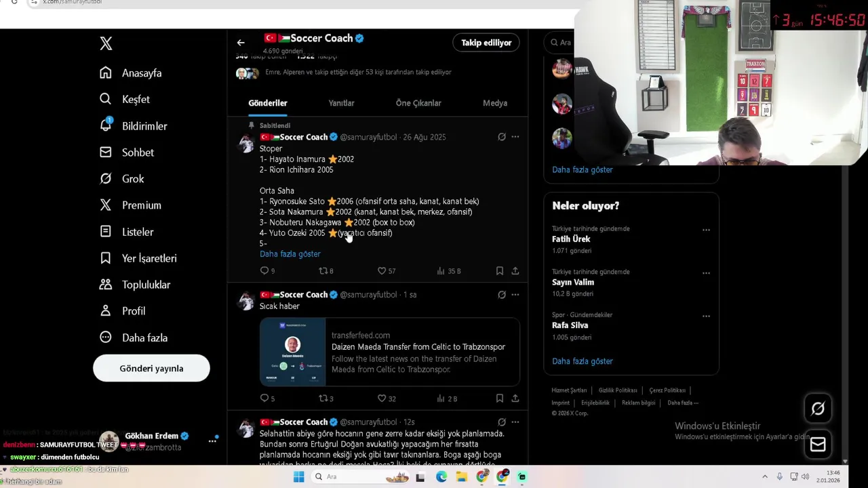Open account menu dots beside Gökhan Erdem
868x488 pixels.
(x=212, y=441)
